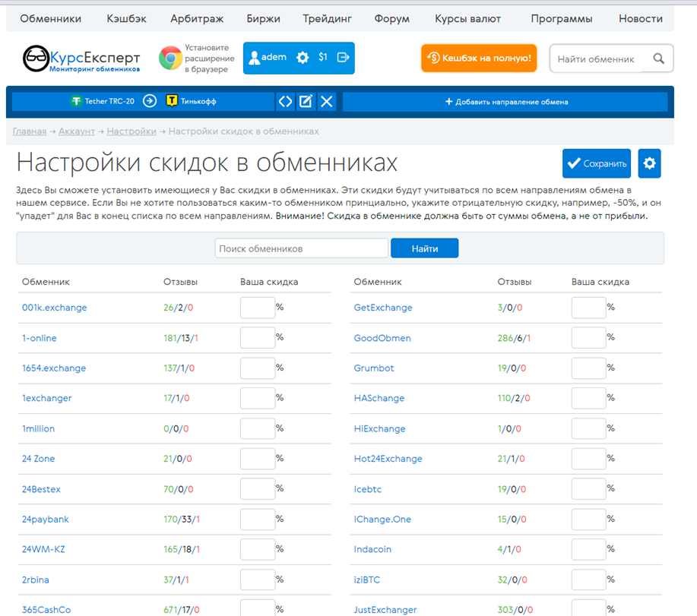Viewport: 697px width, 616px height.
Task: Click the Кешбэк на полную! button
Action: [x=479, y=58]
